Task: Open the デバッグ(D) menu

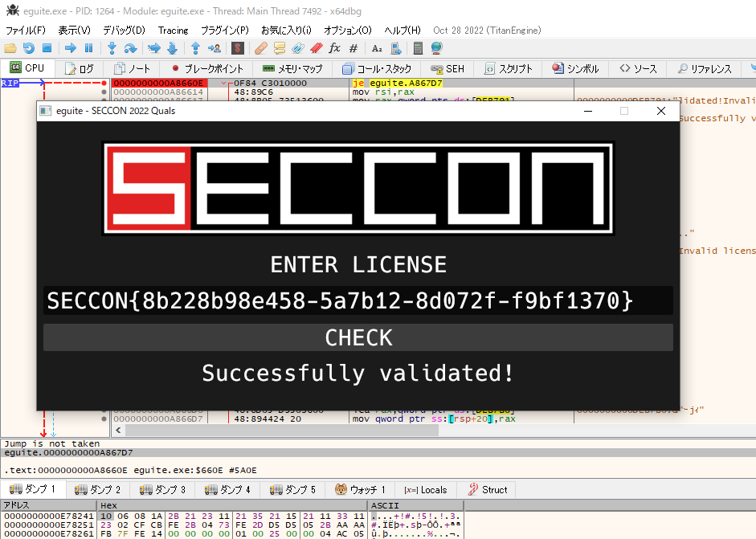Action: point(124,31)
